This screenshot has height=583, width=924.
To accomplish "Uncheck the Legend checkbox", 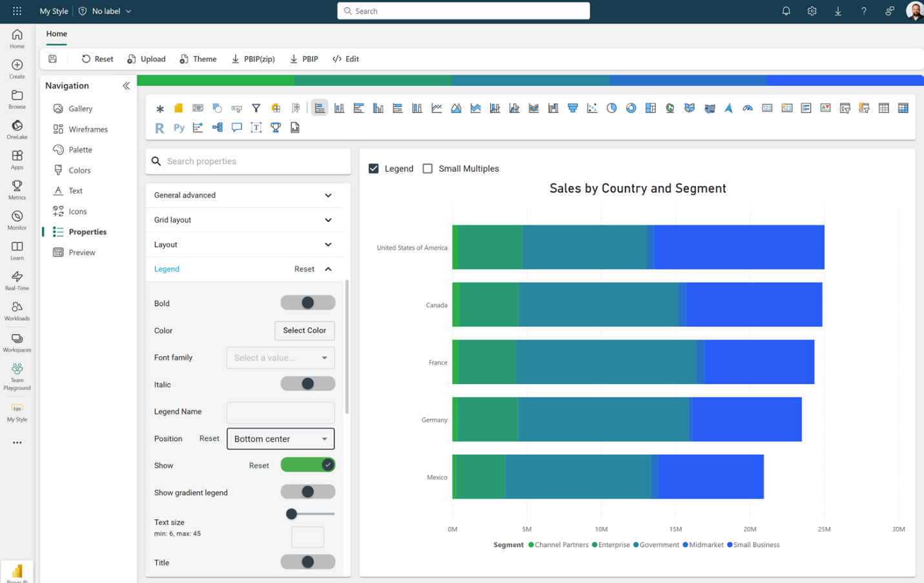I will 373,169.
